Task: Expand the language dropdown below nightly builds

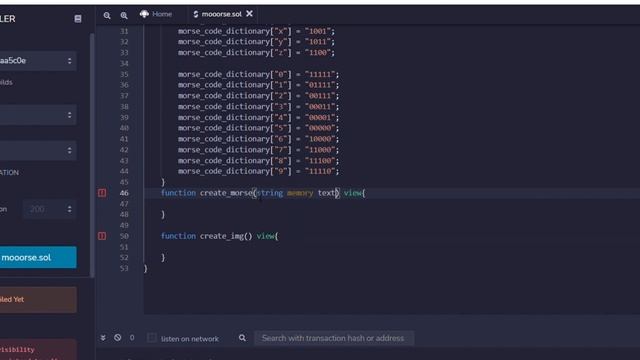Action: [38, 115]
